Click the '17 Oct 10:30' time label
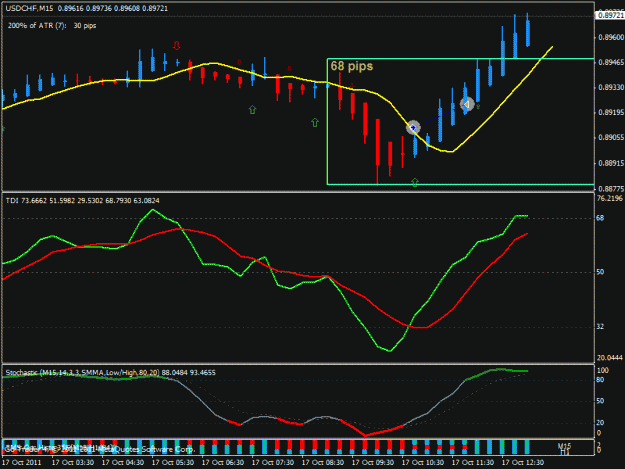 [423, 463]
